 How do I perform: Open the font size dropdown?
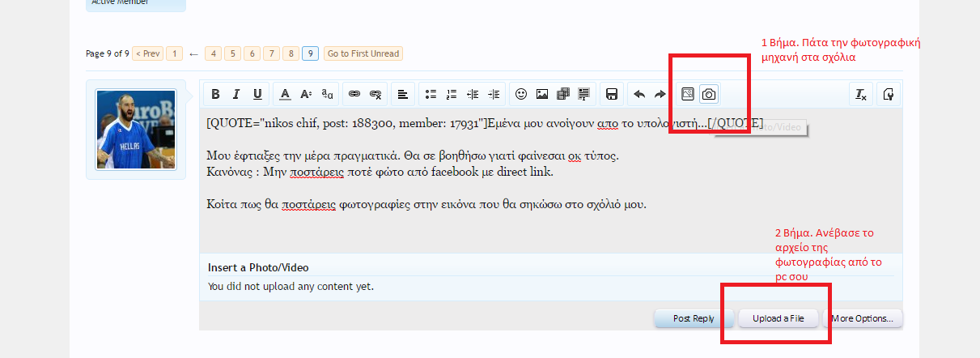click(306, 95)
